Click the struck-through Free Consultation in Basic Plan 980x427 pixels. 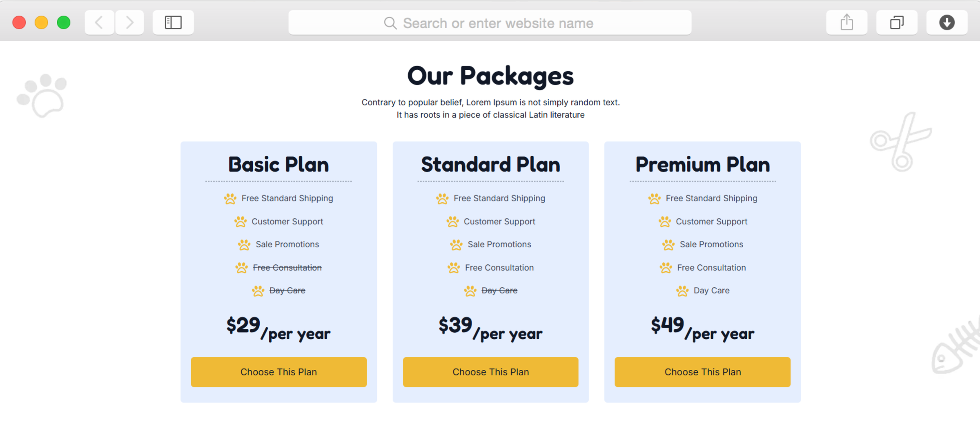tap(287, 268)
